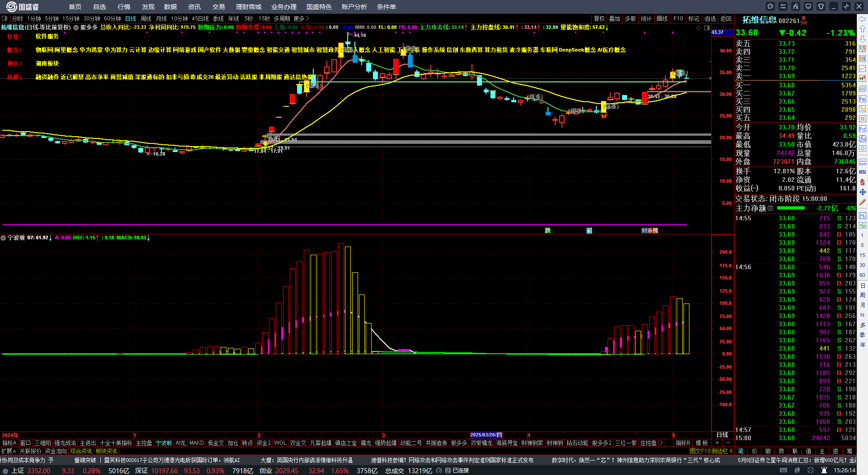
Task: Toggle the 复权 price adjustment button
Action: point(599,19)
